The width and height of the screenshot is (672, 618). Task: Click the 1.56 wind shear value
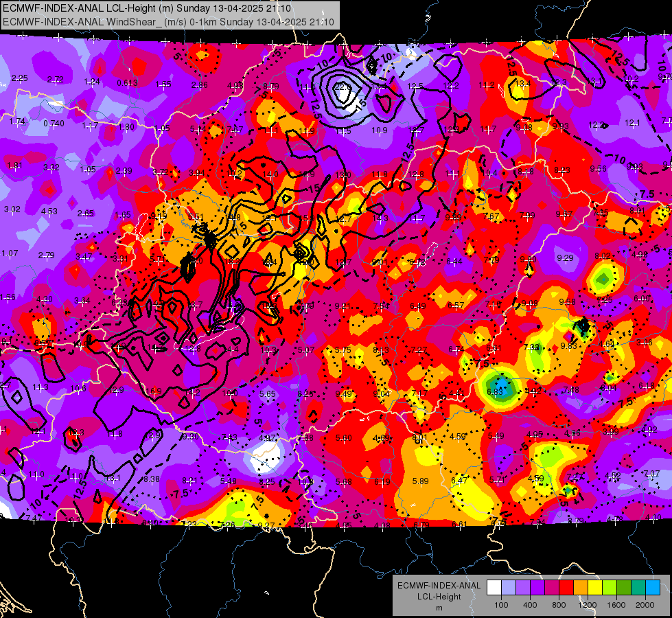click(8, 297)
